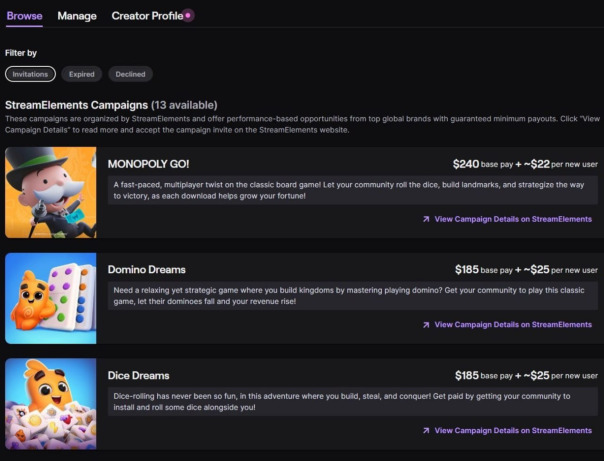Toggle the Expired filter chip
This screenshot has height=461, width=604.
click(82, 74)
